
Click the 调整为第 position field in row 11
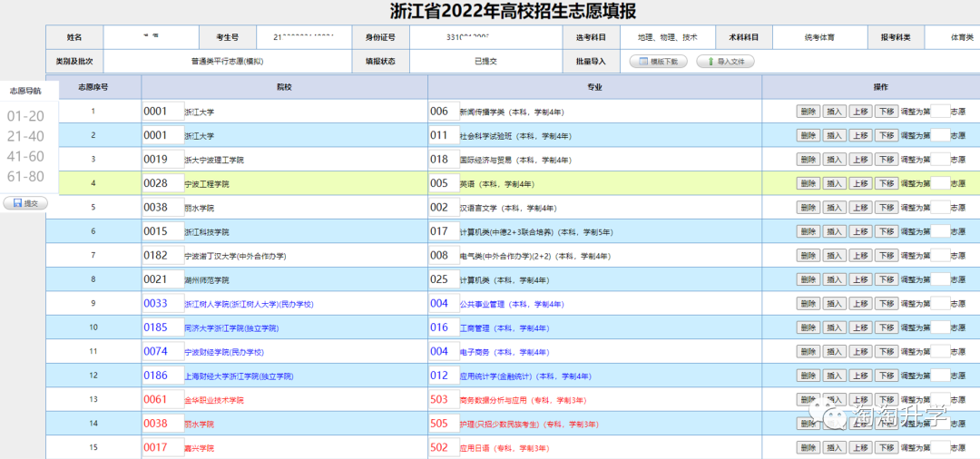tap(940, 352)
